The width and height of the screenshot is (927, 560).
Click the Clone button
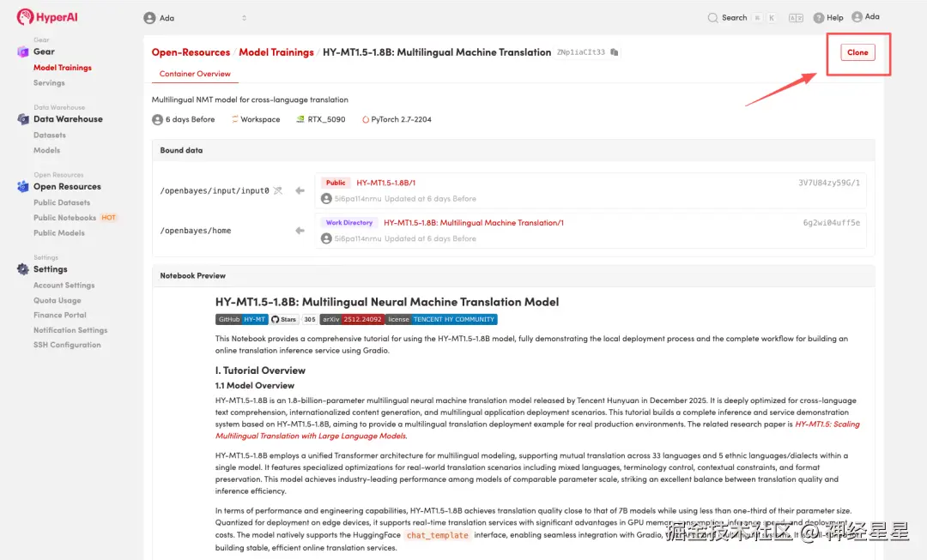[x=857, y=52]
